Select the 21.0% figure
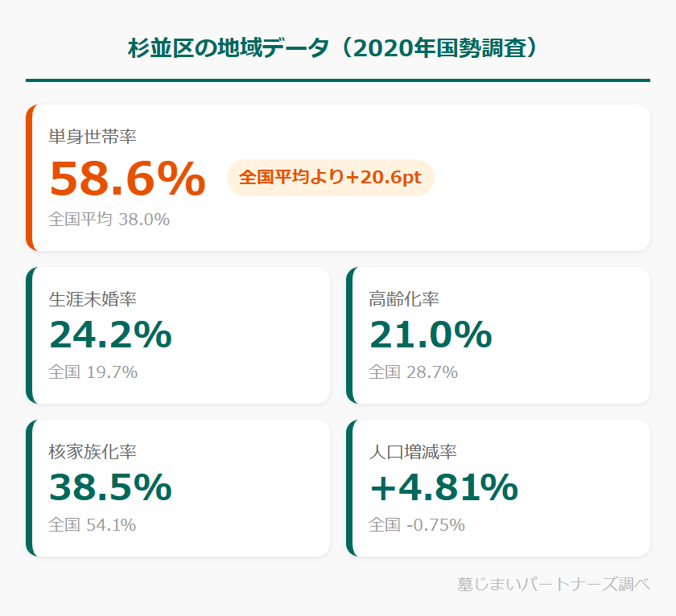 click(x=431, y=335)
